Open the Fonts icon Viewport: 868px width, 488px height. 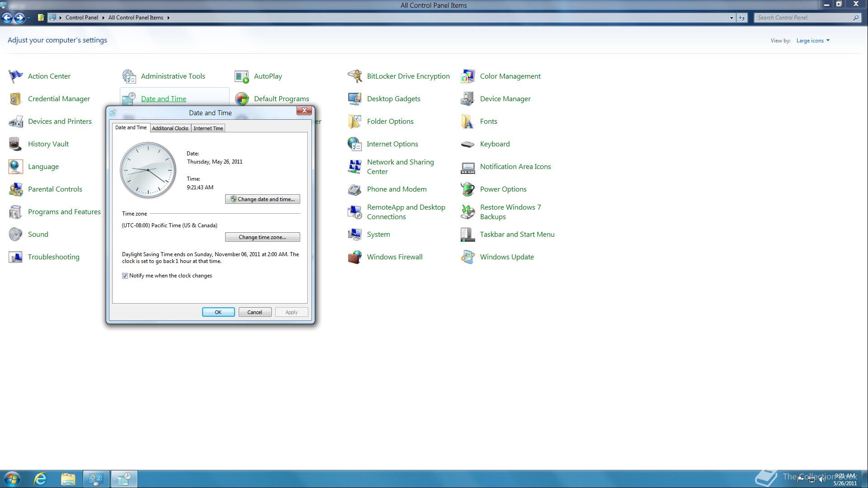(468, 122)
